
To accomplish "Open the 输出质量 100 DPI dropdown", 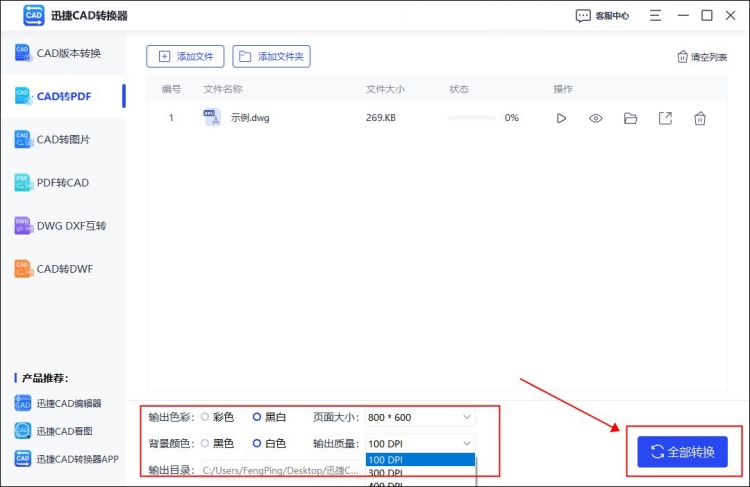I will coord(420,443).
